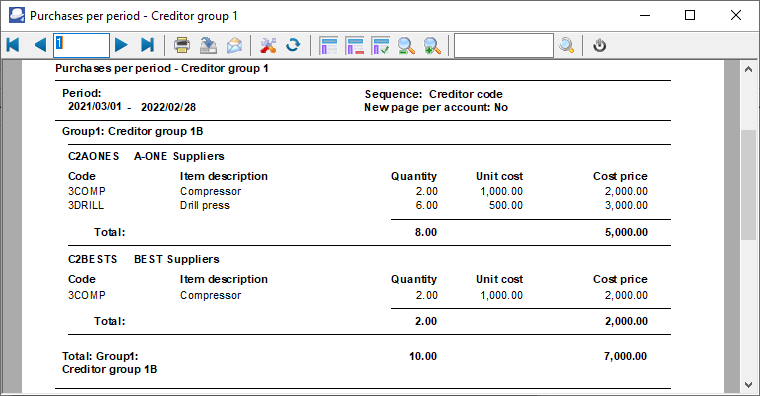Screen dimensions: 760x396
Task: Click the search text input box
Action: (504, 46)
